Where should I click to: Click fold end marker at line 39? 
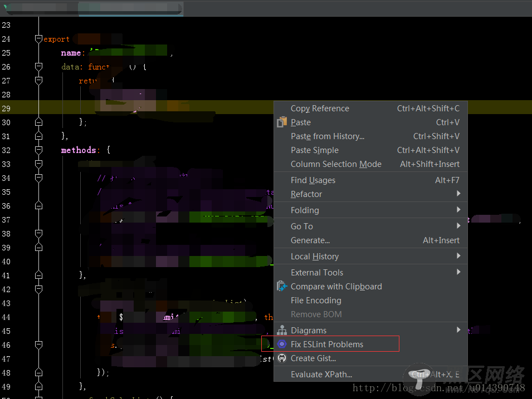point(38,247)
